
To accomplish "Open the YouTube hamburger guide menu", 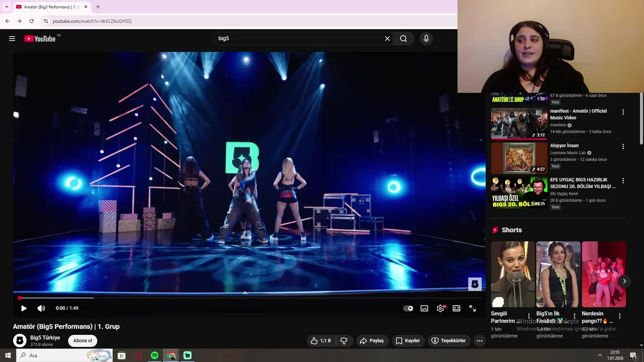I will click(12, 39).
